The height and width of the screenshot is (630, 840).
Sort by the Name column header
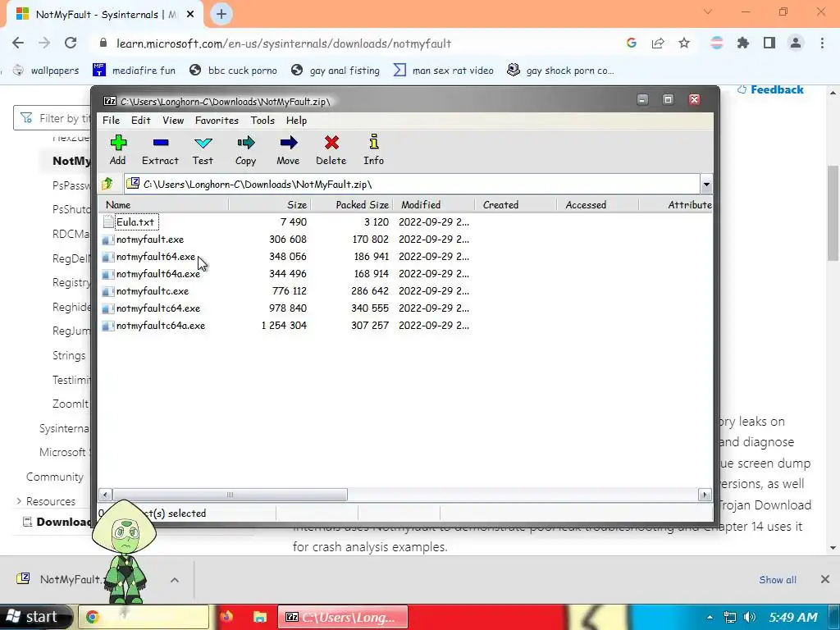pos(163,204)
